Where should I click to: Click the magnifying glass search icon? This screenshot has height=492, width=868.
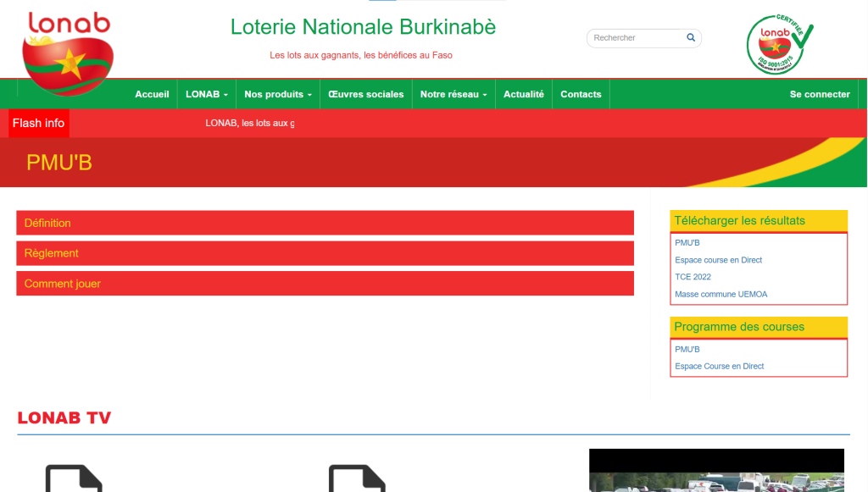(x=691, y=37)
